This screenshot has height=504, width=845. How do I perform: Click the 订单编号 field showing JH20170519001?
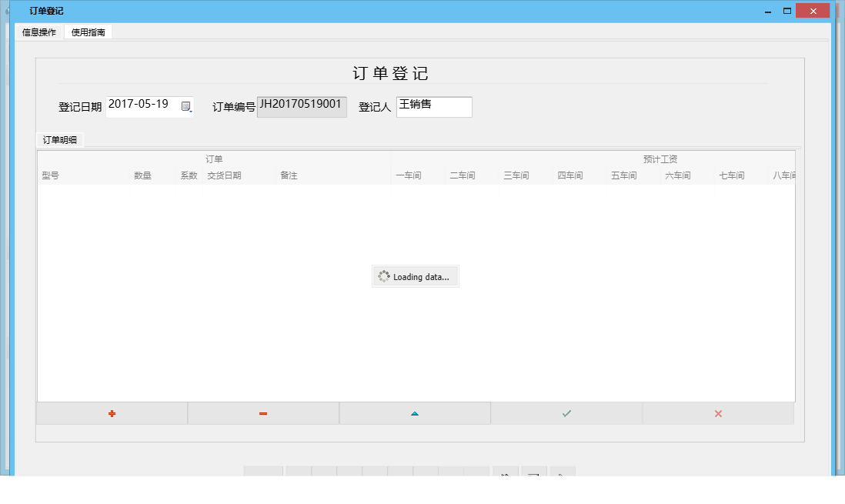click(301, 106)
